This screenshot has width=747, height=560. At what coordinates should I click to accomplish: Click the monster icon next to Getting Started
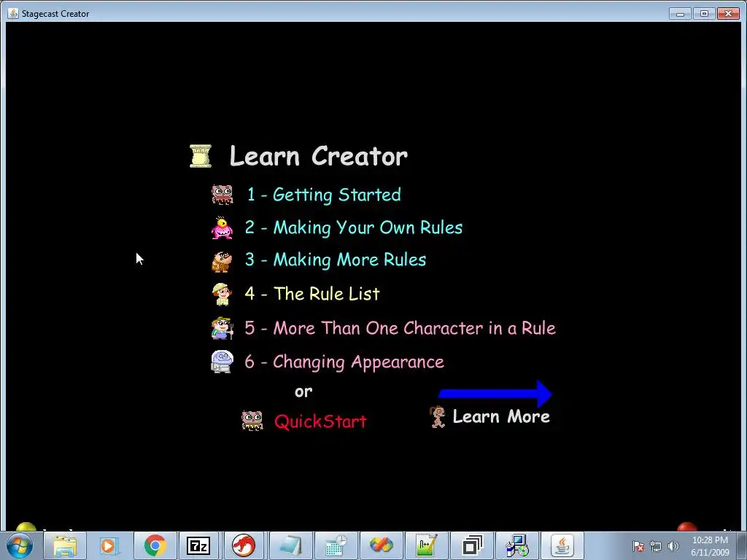pyautogui.click(x=222, y=195)
